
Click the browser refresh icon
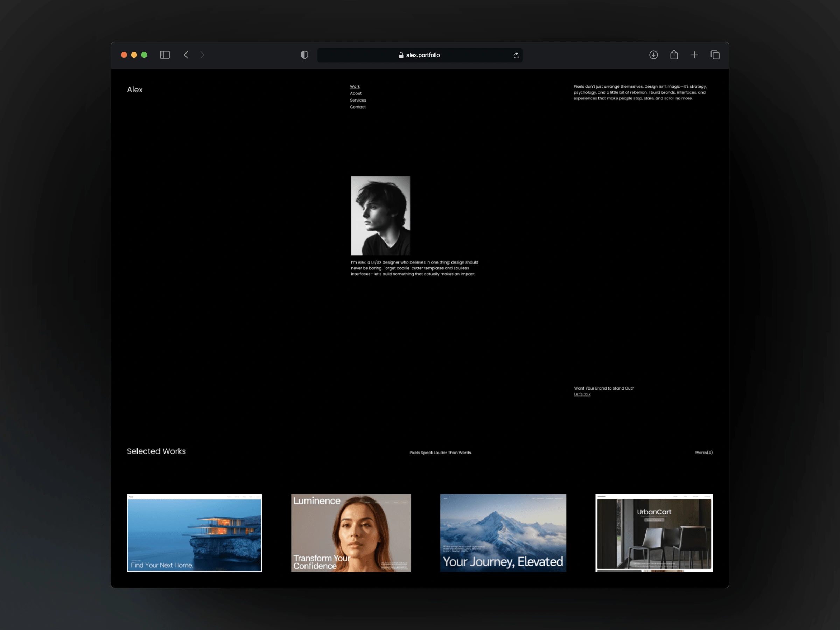click(x=516, y=55)
